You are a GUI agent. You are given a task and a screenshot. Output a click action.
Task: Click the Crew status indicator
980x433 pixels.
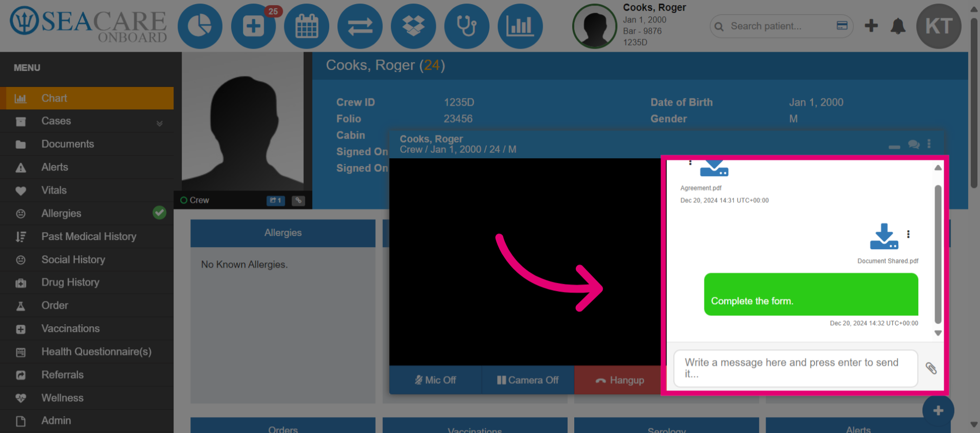194,200
